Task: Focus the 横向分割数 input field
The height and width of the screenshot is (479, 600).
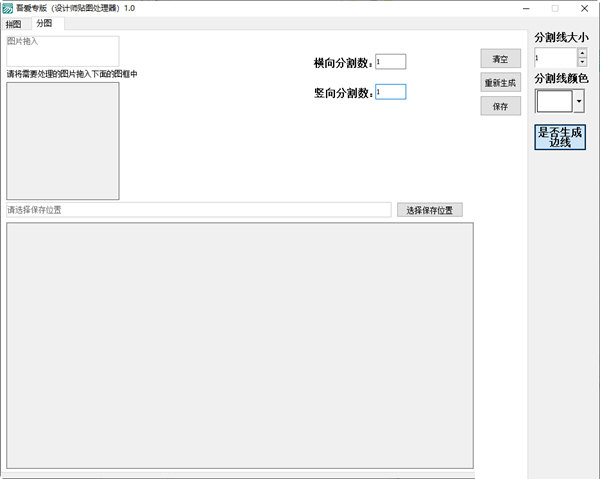Action: pyautogui.click(x=391, y=61)
